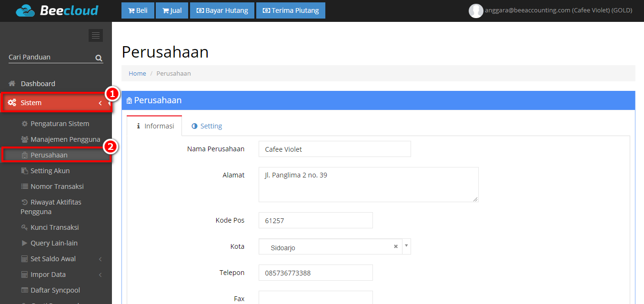Toggle the sidebar hamburger menu
Screen dimensions: 644x304
tap(96, 35)
